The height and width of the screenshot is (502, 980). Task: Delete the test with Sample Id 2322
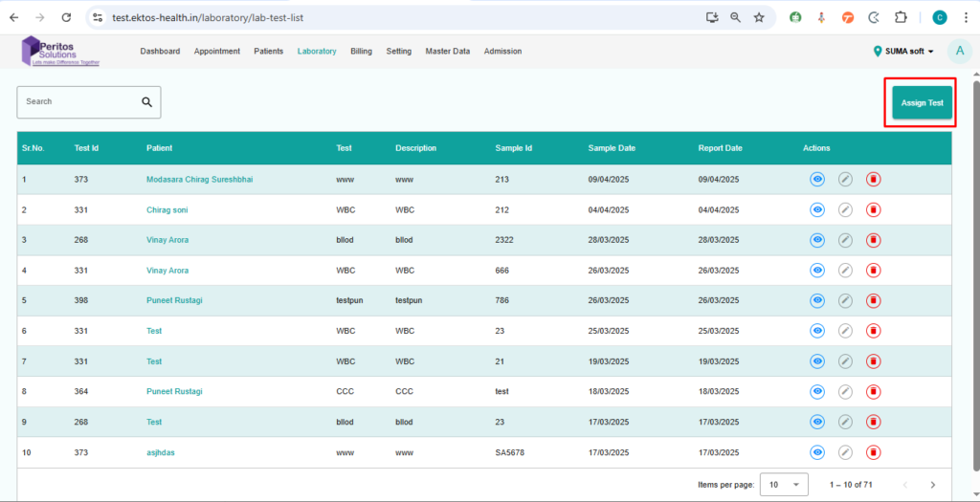pos(873,240)
